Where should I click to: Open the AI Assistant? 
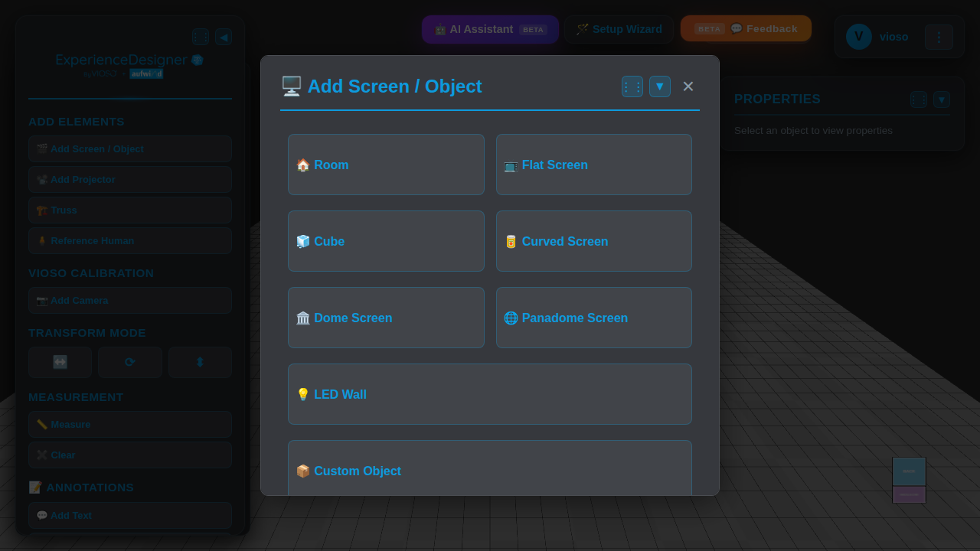tap(490, 29)
